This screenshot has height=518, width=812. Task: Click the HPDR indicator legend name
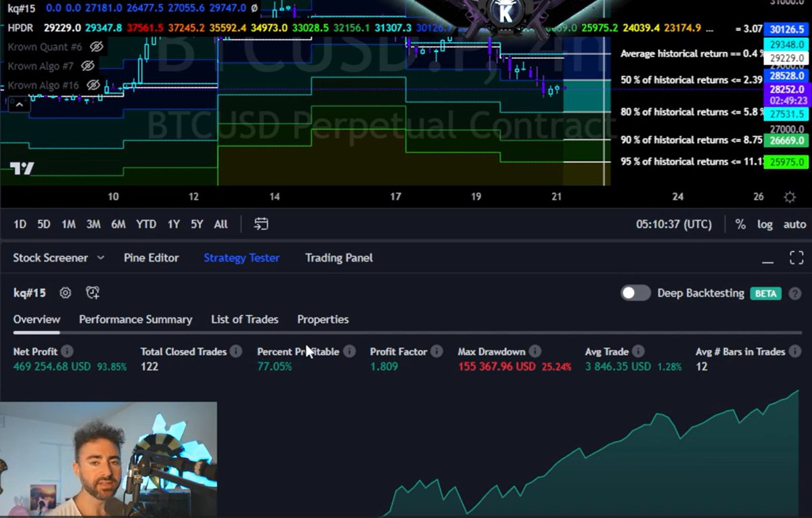(x=20, y=28)
